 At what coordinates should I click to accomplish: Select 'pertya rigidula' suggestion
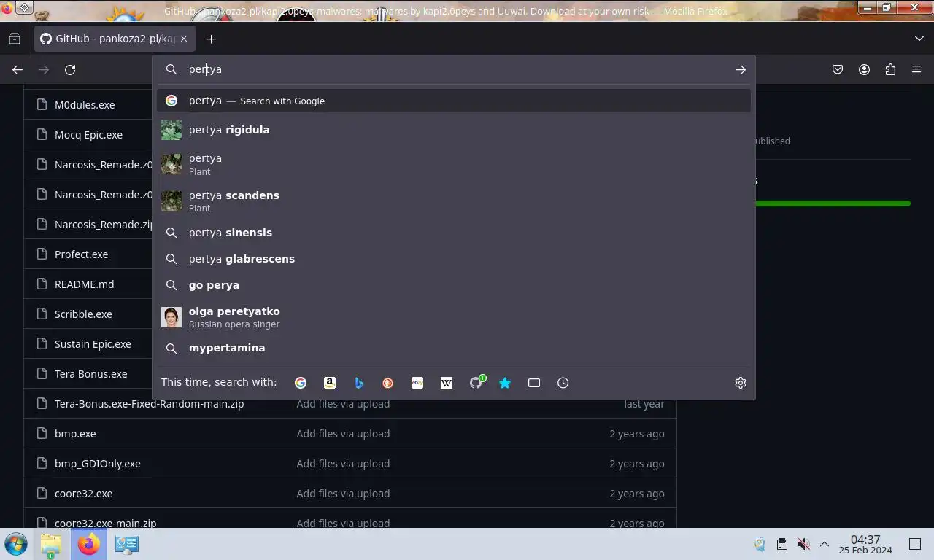click(454, 130)
